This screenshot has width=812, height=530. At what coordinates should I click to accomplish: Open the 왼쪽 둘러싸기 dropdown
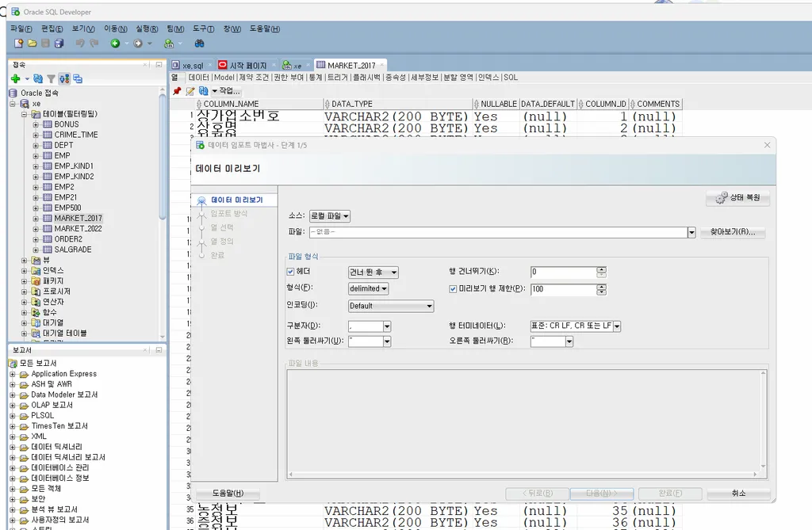(x=387, y=341)
